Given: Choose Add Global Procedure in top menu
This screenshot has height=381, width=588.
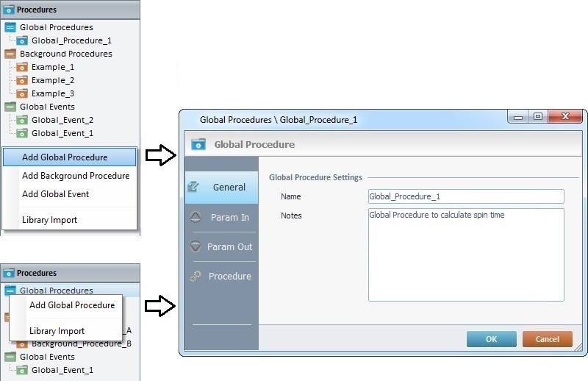Looking at the screenshot, I should [x=65, y=157].
